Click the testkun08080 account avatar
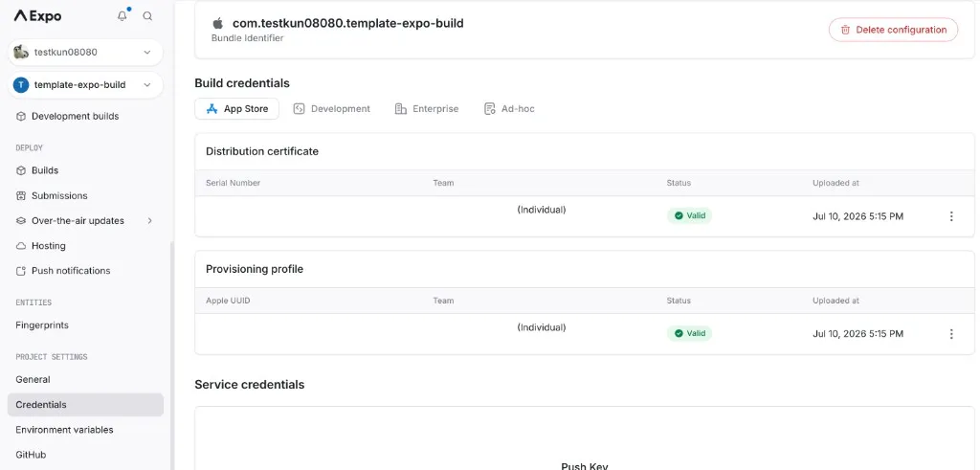Viewport: 980px width, 470px height. coord(21,53)
